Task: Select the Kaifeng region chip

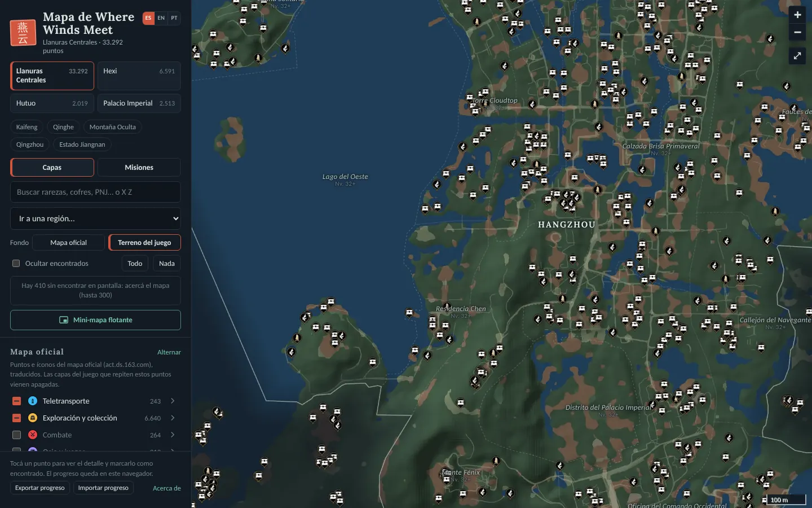Action: [27, 127]
